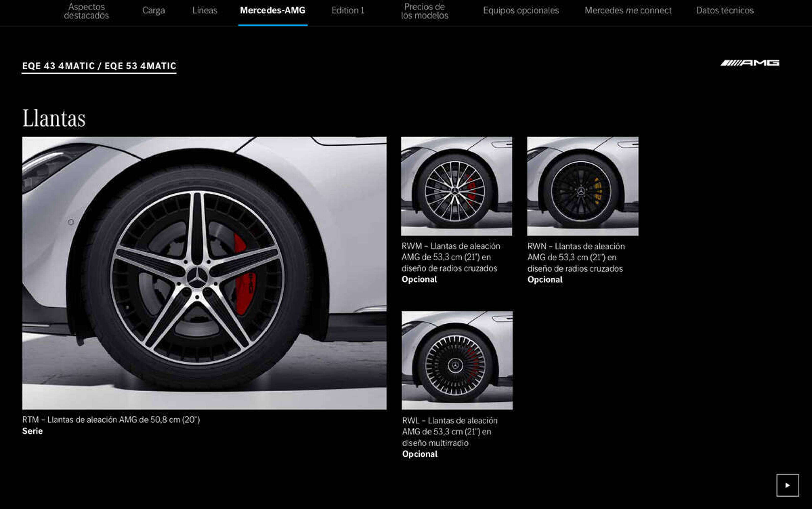
Task: Open Mercedes me connect tab
Action: pyautogui.click(x=628, y=10)
